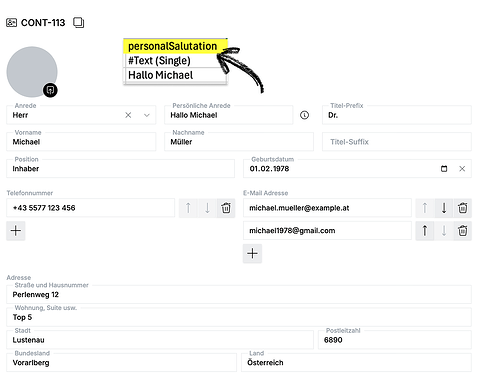Click the CONT-113 heading text
The image size is (478, 375).
43,23
